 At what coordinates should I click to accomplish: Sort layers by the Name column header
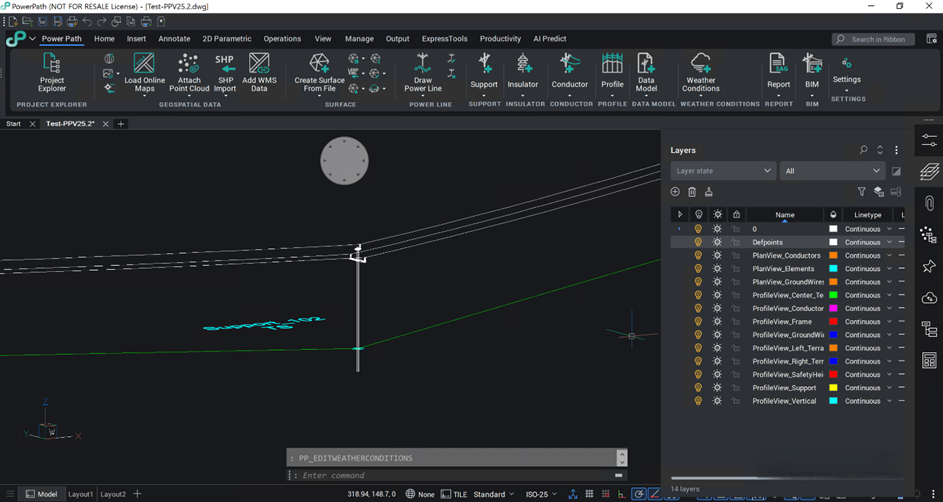click(x=784, y=215)
